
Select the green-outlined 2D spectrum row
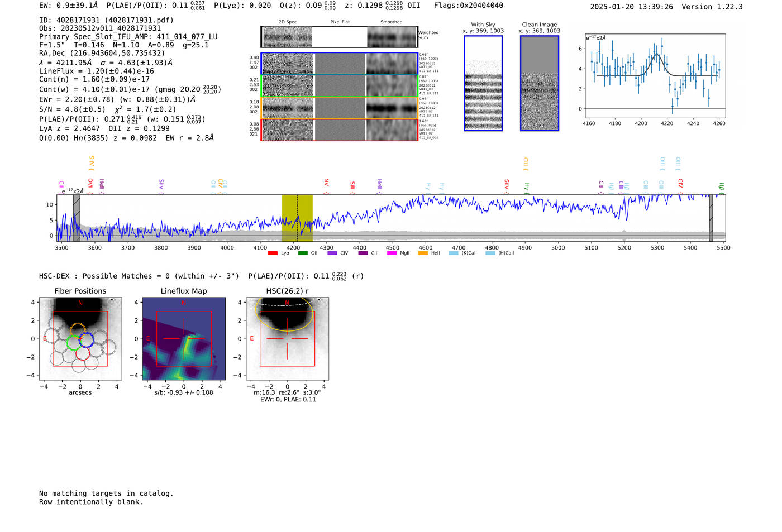[339, 86]
